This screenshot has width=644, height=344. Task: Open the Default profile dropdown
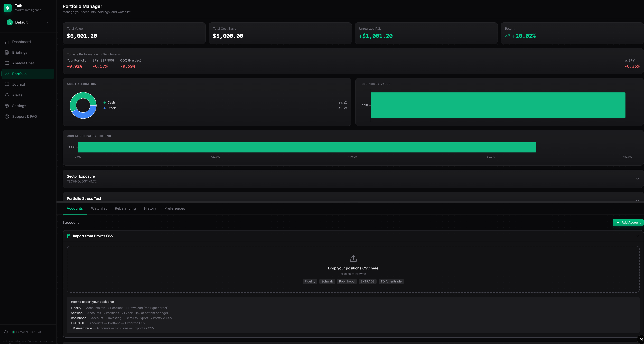pyautogui.click(x=27, y=22)
